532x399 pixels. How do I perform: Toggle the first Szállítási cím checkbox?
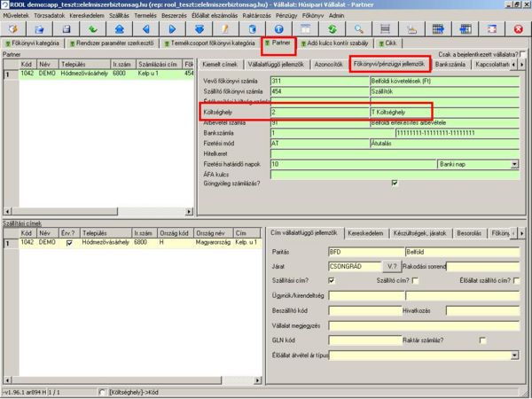[332, 280]
